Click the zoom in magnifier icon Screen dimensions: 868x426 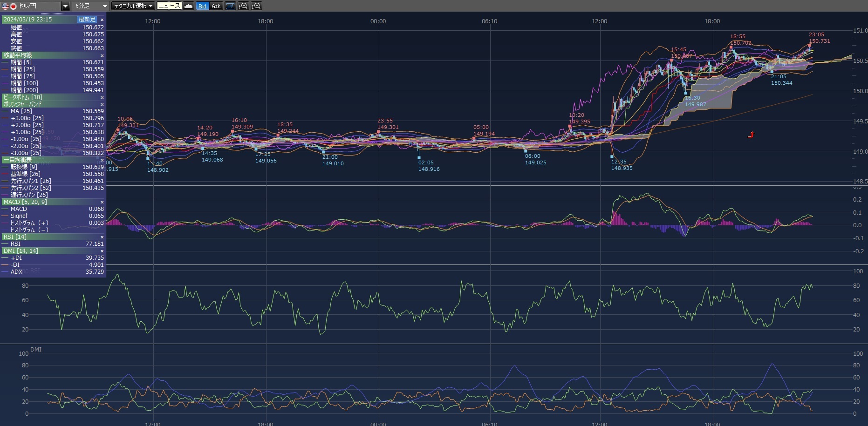point(256,6)
